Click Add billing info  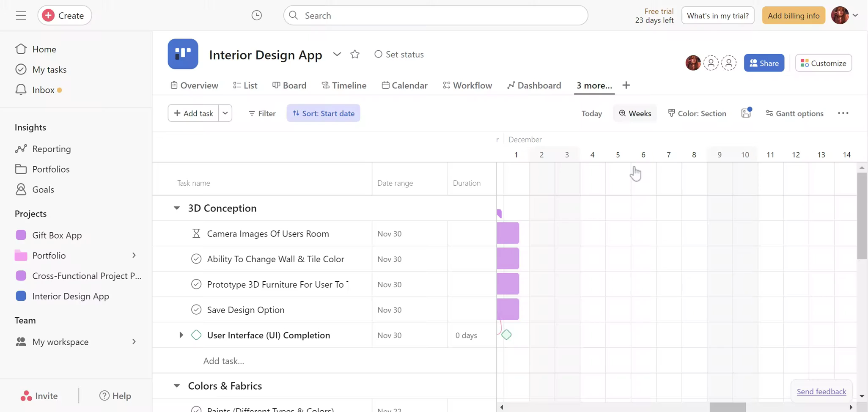(794, 16)
